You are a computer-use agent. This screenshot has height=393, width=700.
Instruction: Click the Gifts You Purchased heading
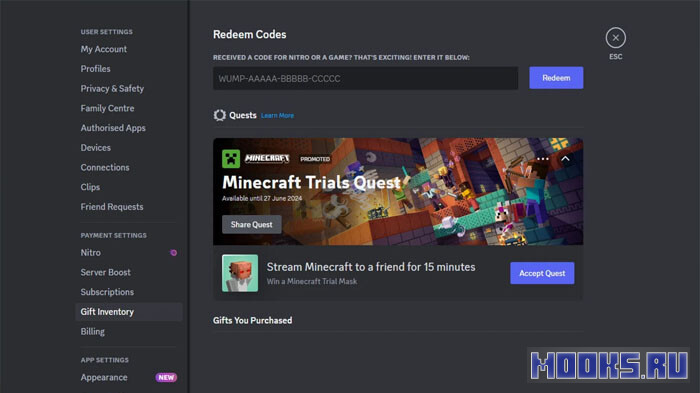pos(252,321)
